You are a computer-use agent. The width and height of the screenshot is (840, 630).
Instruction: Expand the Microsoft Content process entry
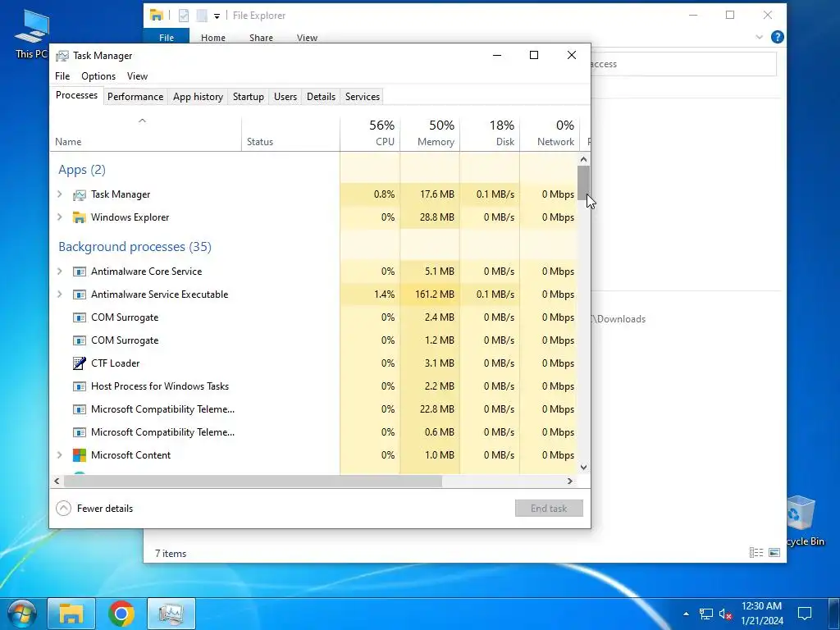(x=59, y=454)
